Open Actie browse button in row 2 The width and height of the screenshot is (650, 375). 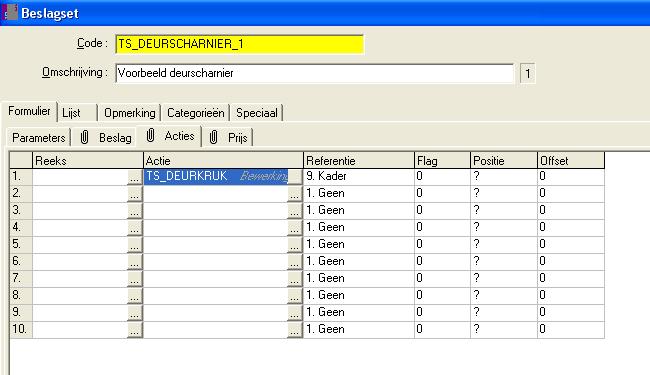click(x=295, y=194)
